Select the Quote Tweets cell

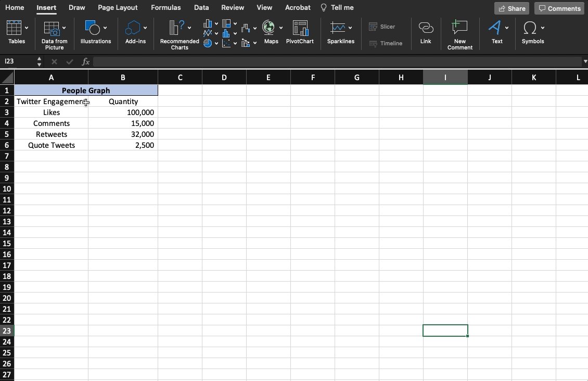point(52,145)
